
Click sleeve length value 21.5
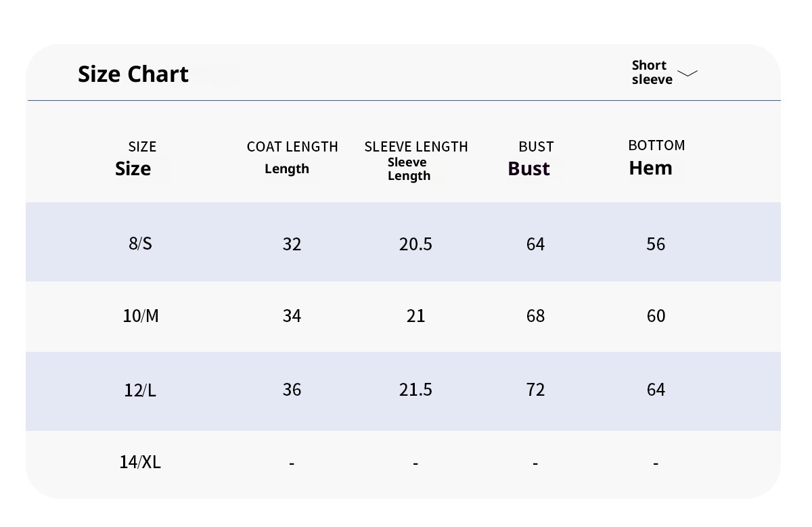coord(415,390)
